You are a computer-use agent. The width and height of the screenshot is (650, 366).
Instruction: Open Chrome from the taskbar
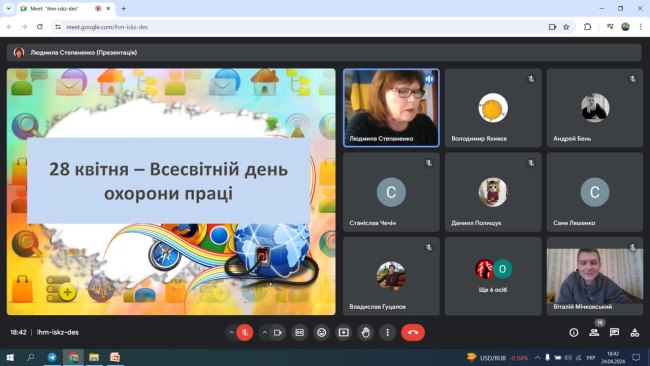pos(73,357)
